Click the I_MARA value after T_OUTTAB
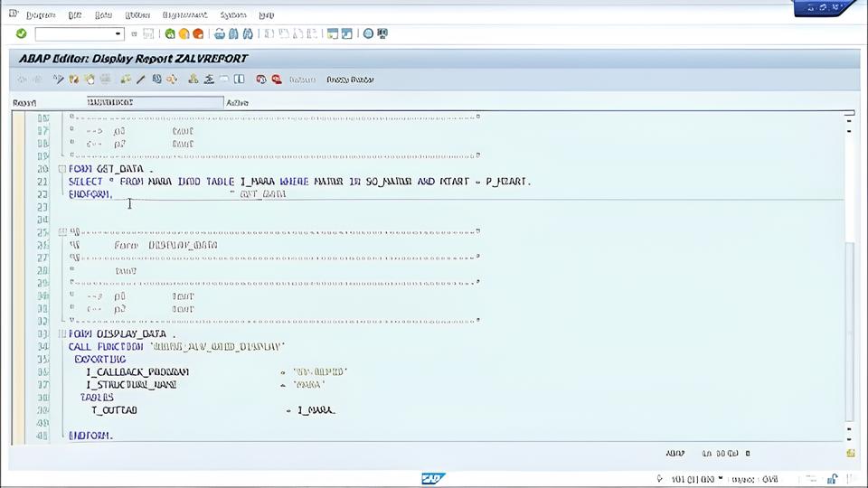The width and height of the screenshot is (868, 488). [x=316, y=410]
